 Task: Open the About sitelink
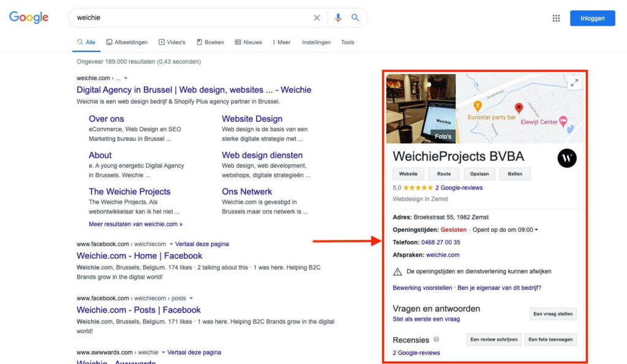pos(100,155)
